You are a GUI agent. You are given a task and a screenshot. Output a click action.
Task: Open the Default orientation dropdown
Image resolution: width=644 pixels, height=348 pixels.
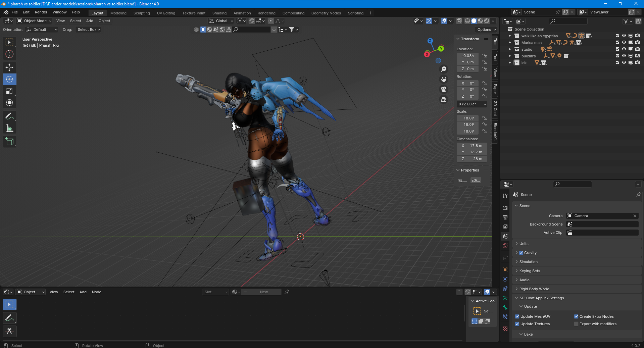pos(42,30)
